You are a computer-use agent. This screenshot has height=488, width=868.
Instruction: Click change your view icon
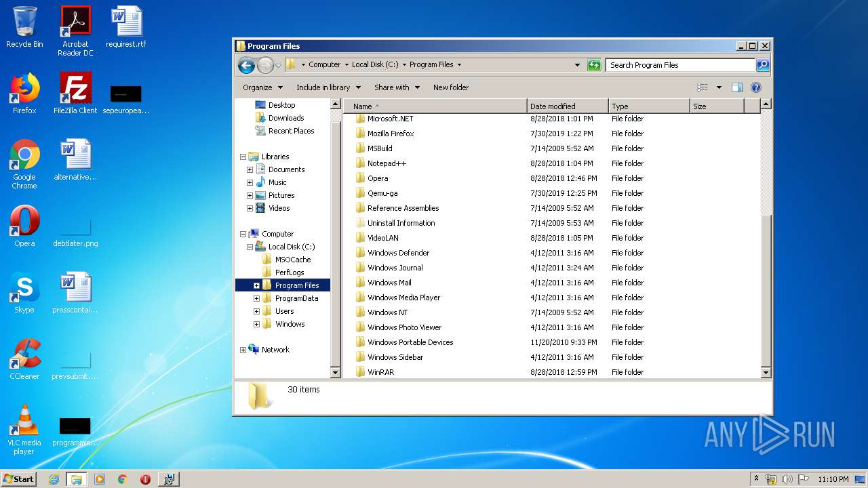pyautogui.click(x=703, y=87)
